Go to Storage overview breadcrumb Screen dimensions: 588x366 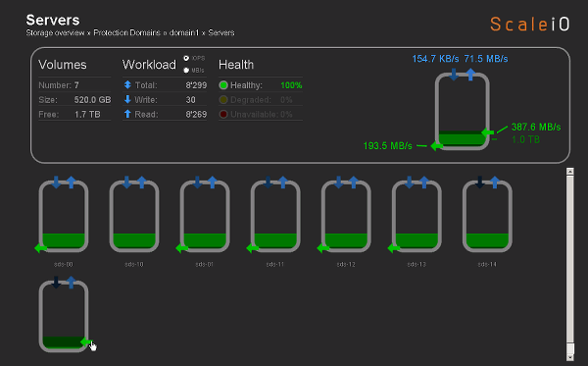pyautogui.click(x=55, y=32)
